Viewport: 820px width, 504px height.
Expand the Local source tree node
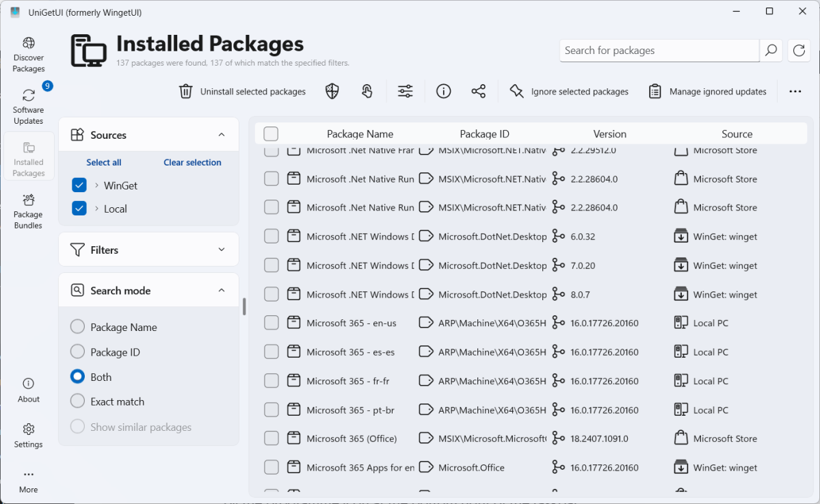pos(96,209)
